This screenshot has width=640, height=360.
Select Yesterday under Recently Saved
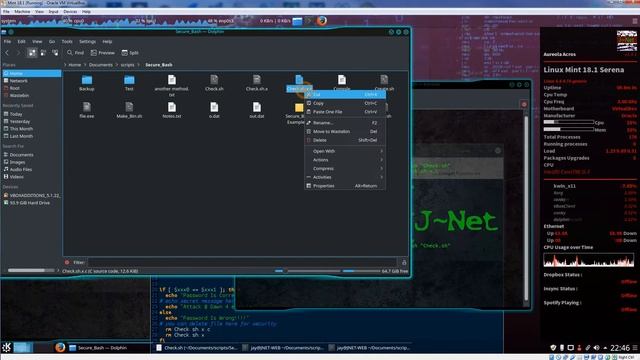[x=31, y=122]
